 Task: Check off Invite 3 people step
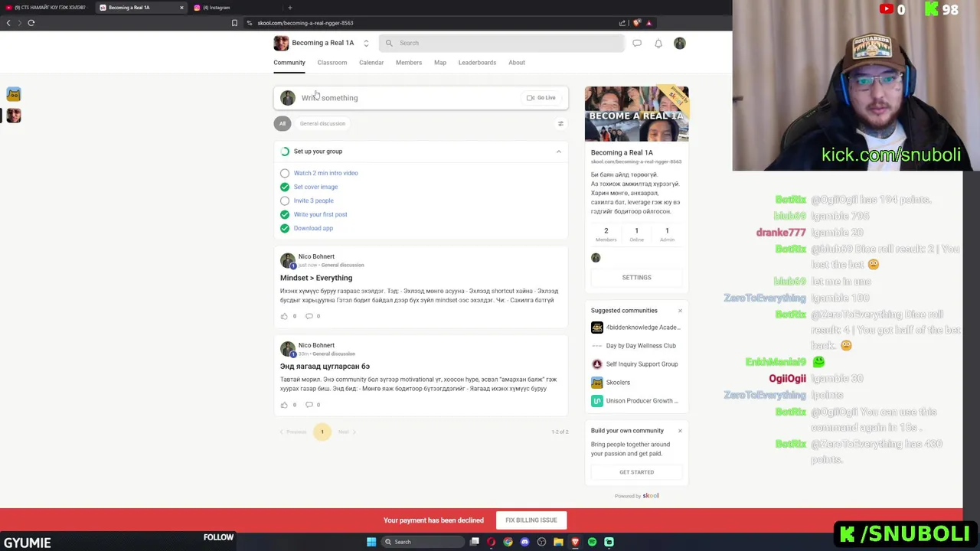point(285,201)
